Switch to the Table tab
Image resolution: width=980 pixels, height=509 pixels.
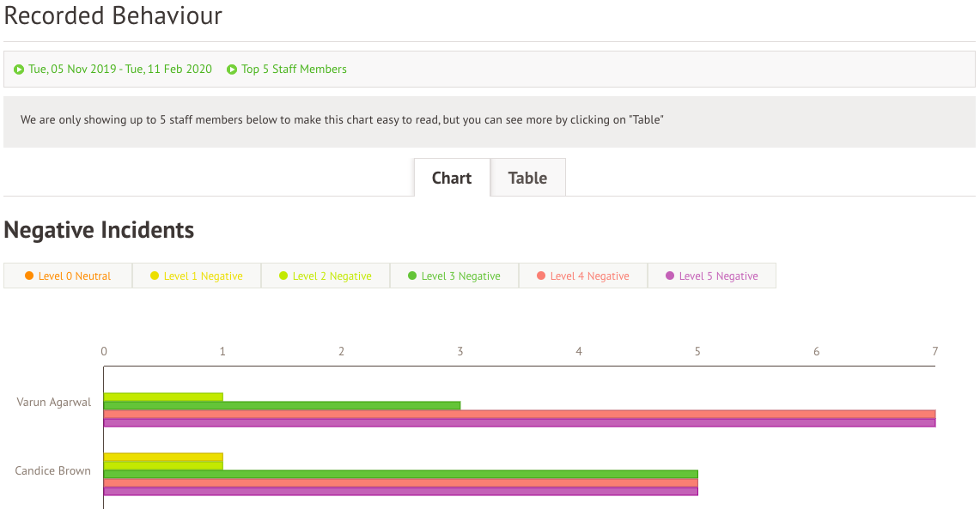coord(527,178)
